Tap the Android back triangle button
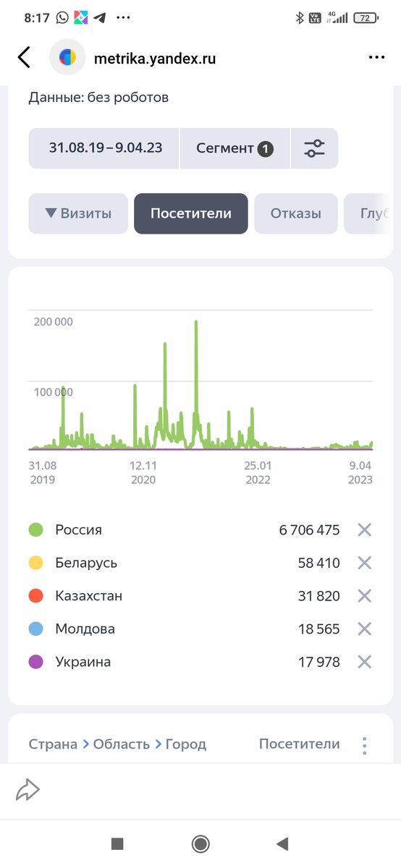 tap(283, 843)
